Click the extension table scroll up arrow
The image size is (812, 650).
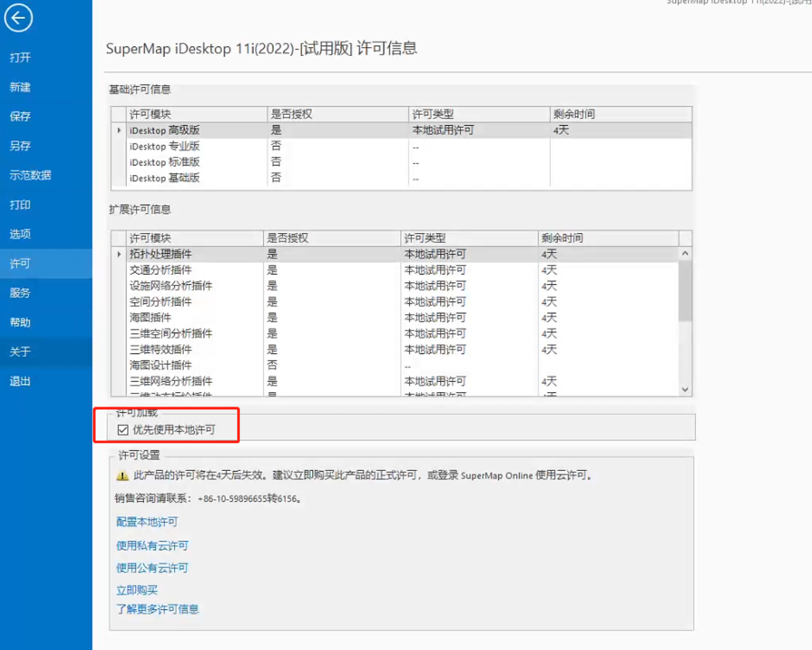(x=685, y=254)
